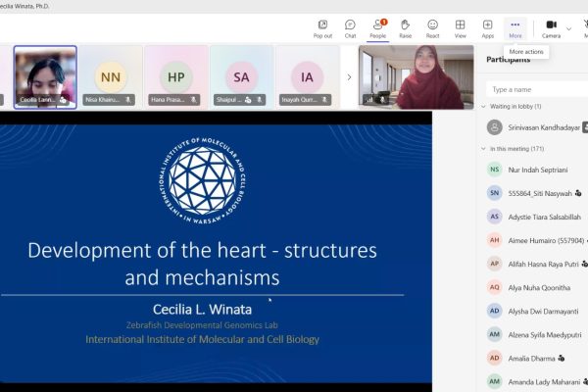Viewport: 588px width, 392px height.
Task: Show the next participants in video strip
Action: coord(349,77)
